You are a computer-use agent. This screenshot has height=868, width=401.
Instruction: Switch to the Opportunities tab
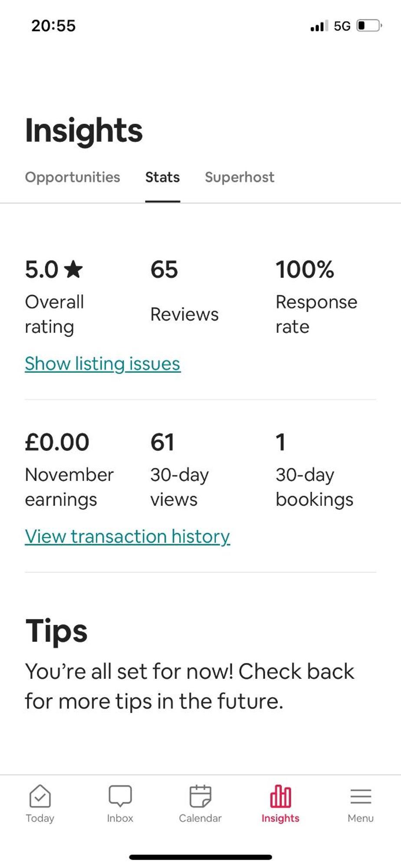tap(72, 177)
